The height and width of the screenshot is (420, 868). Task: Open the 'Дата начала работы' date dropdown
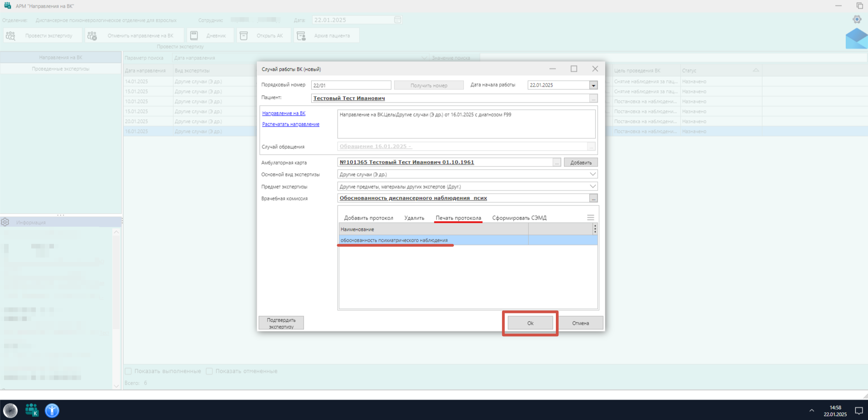point(593,85)
